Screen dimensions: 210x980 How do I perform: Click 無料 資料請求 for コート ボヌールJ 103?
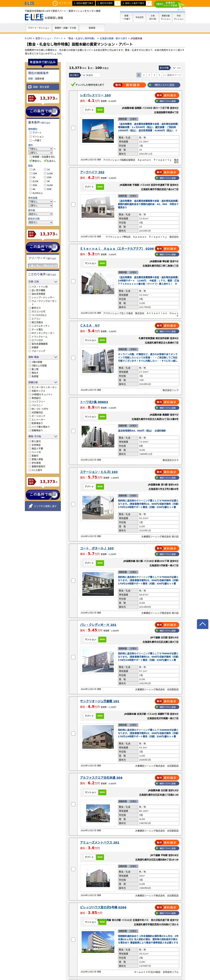(x=167, y=549)
